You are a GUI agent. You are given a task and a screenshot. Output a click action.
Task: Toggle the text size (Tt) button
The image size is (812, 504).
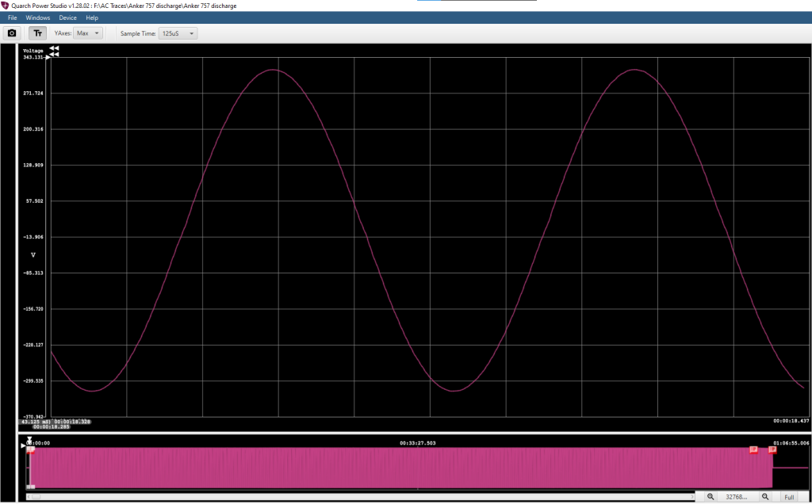tap(37, 33)
